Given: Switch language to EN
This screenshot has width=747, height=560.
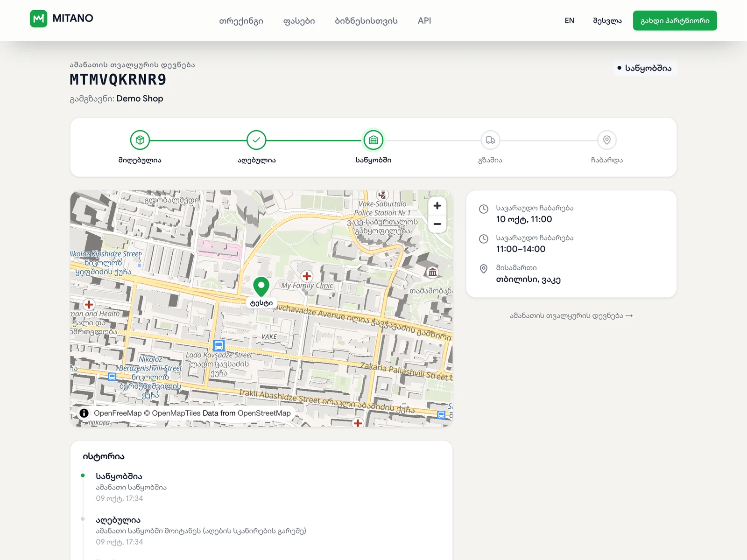Looking at the screenshot, I should click(569, 21).
